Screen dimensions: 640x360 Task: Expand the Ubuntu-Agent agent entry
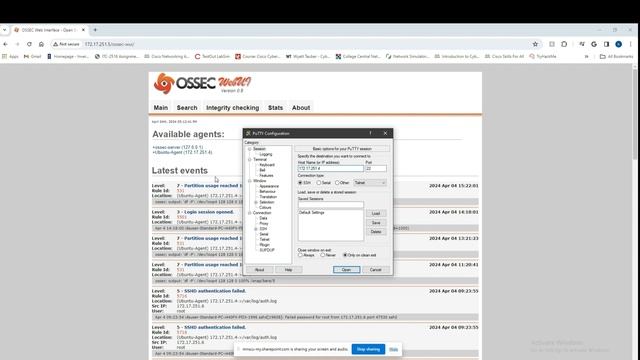pyautogui.click(x=182, y=152)
